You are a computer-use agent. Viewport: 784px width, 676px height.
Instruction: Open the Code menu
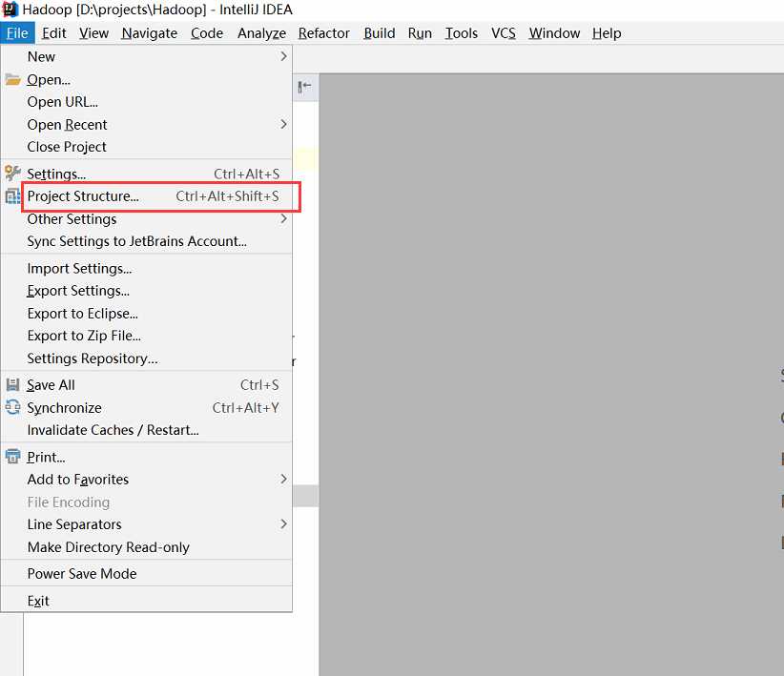point(207,33)
